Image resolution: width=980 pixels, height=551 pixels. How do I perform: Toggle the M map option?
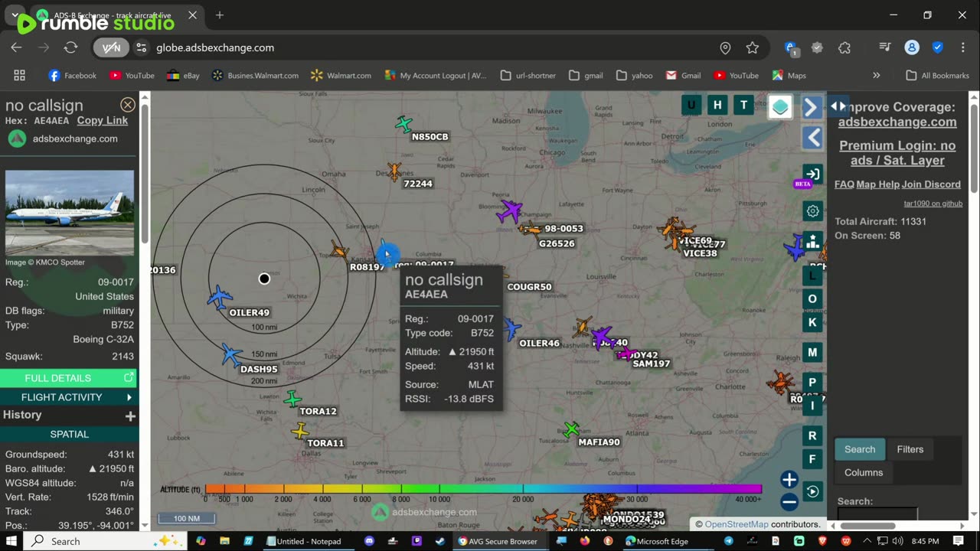[812, 352]
